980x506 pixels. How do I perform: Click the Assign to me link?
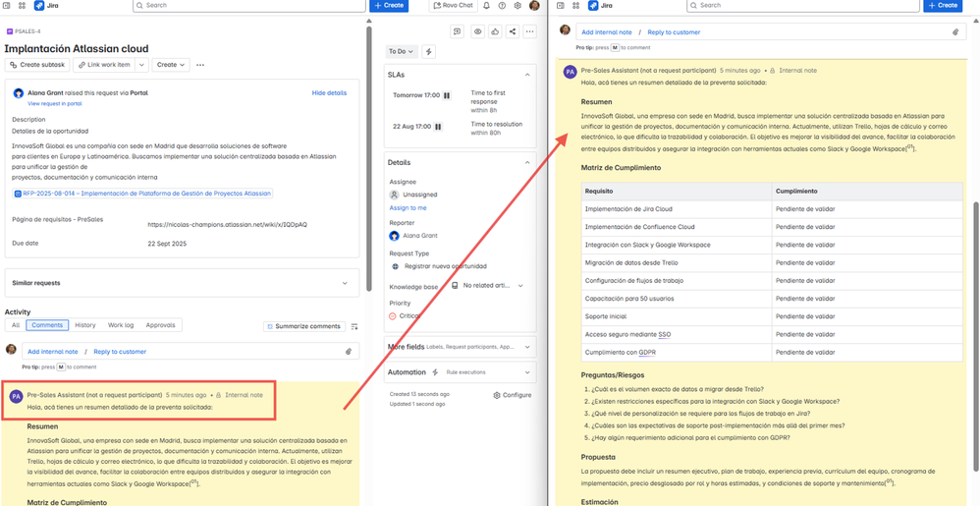point(408,207)
